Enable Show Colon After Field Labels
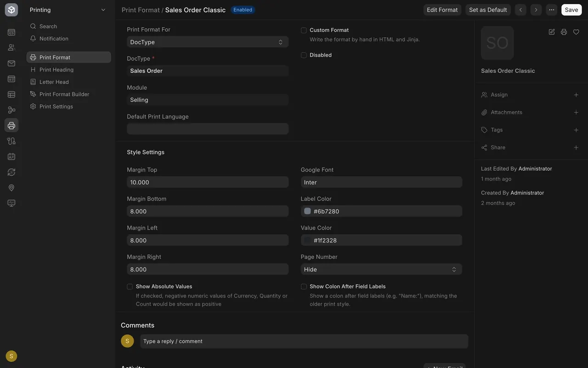 (x=304, y=287)
